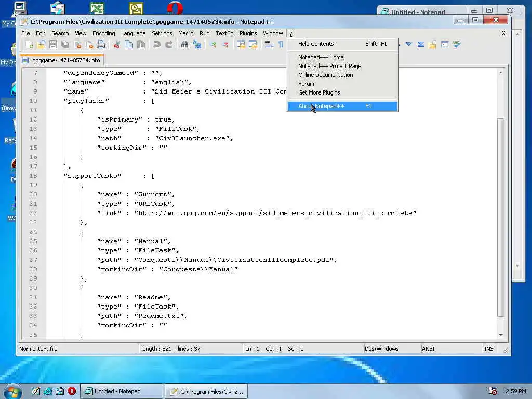Choose Forum in the help menu
Viewport: 532px width, 399px height.
(x=342, y=84)
